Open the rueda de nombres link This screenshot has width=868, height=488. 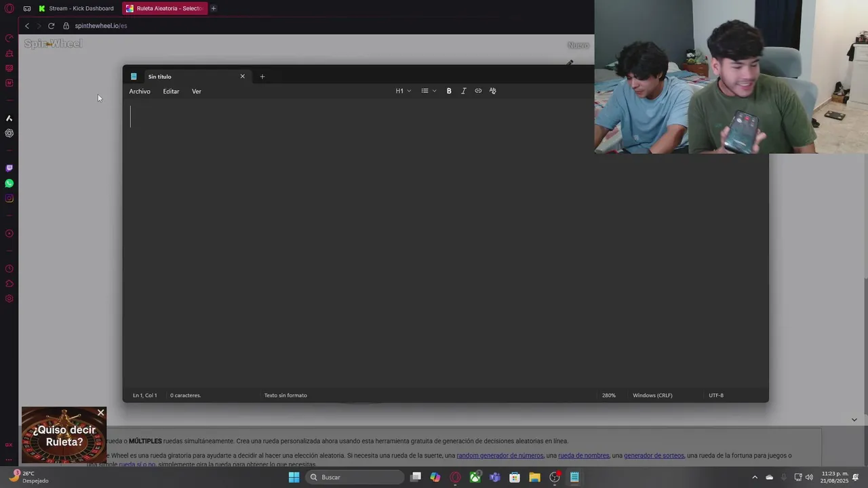[583, 455]
